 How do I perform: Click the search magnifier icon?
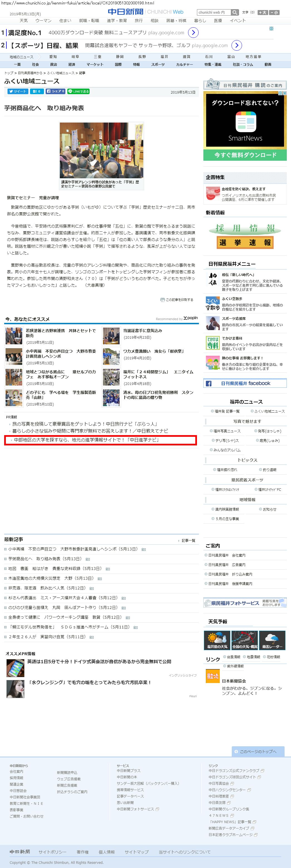pyautogui.click(x=235, y=12)
